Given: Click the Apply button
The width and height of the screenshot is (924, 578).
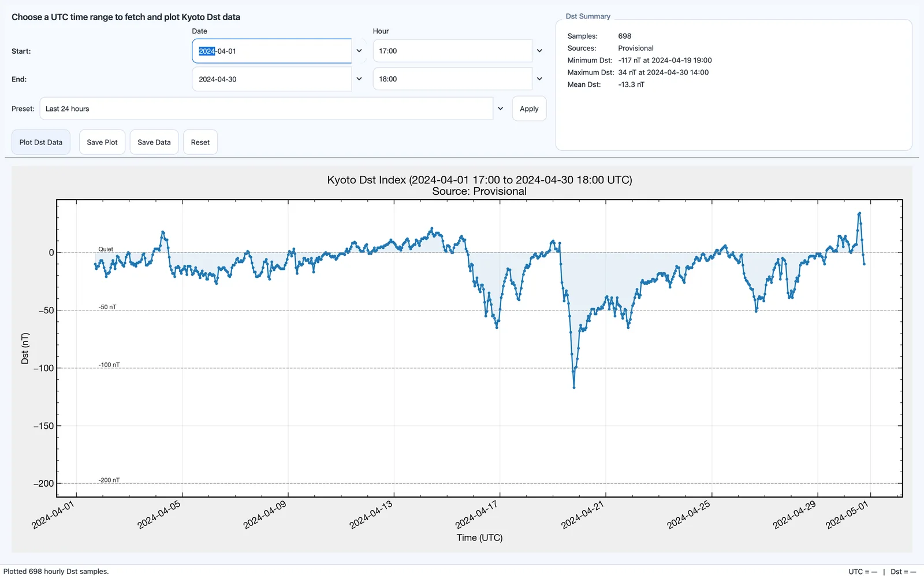Looking at the screenshot, I should (529, 109).
